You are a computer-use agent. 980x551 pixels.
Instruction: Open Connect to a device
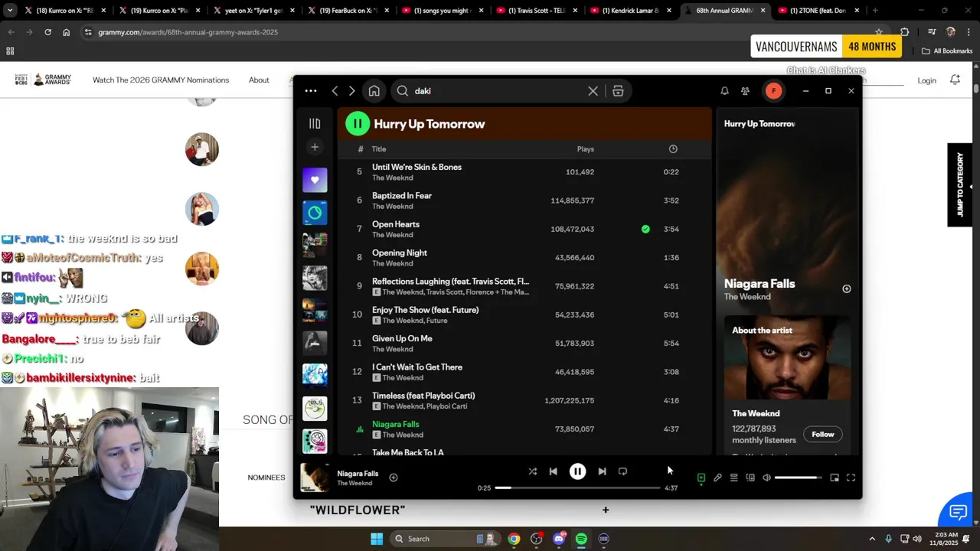click(x=750, y=478)
